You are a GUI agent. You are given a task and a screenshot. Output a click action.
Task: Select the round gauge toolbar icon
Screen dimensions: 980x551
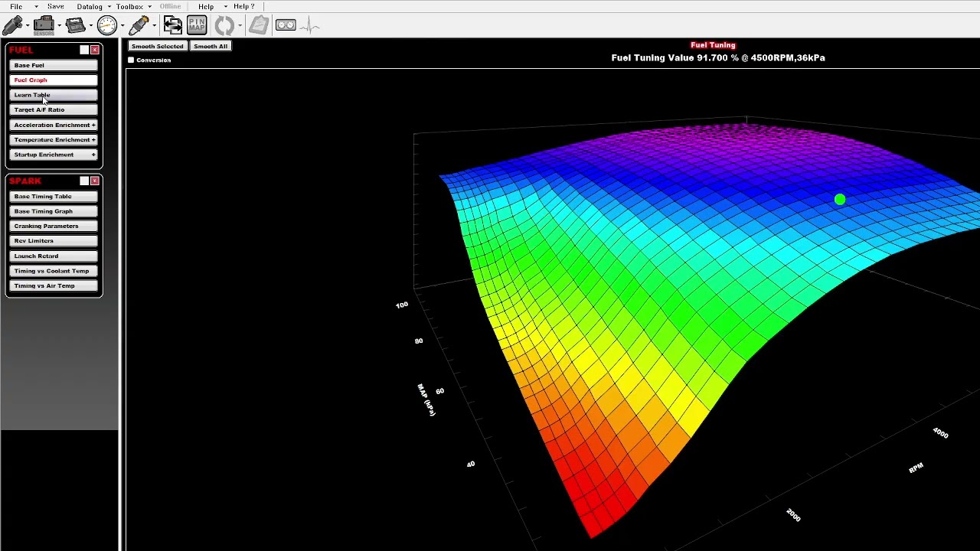click(107, 25)
